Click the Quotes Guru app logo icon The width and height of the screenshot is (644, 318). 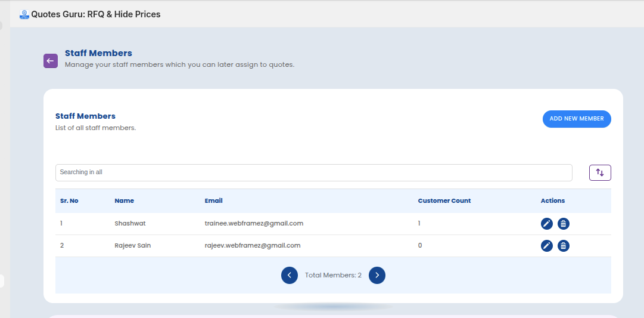point(24,14)
